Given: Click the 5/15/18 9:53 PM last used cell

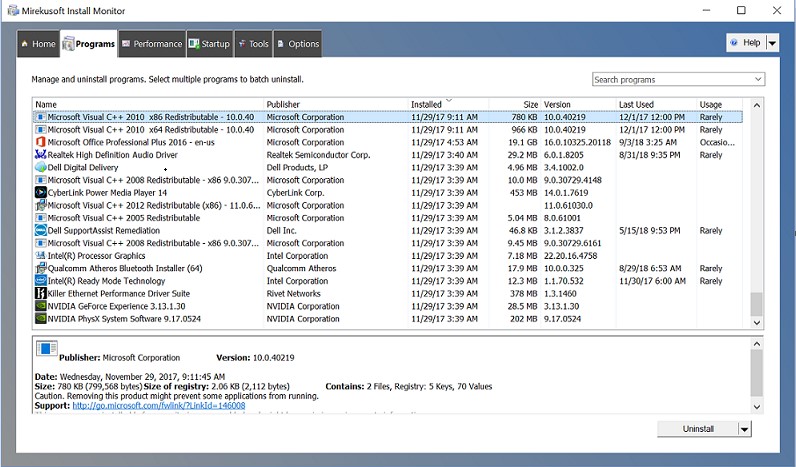Looking at the screenshot, I should (x=649, y=230).
